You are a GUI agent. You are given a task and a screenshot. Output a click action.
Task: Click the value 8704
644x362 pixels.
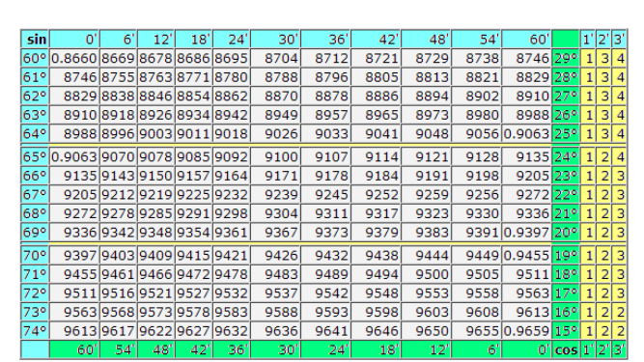pos(275,58)
